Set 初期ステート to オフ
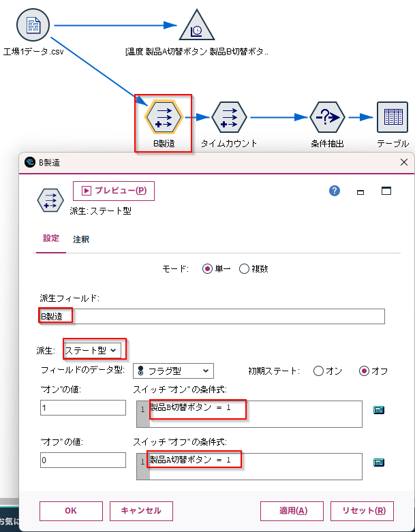The width and height of the screenshot is (415, 532). tap(364, 371)
